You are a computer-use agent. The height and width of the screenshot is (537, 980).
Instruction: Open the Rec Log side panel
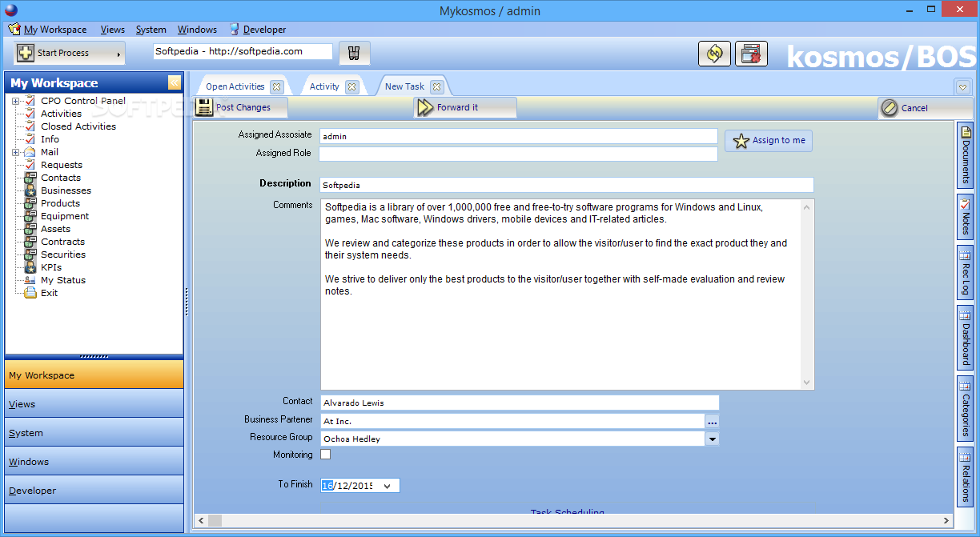[x=966, y=273]
